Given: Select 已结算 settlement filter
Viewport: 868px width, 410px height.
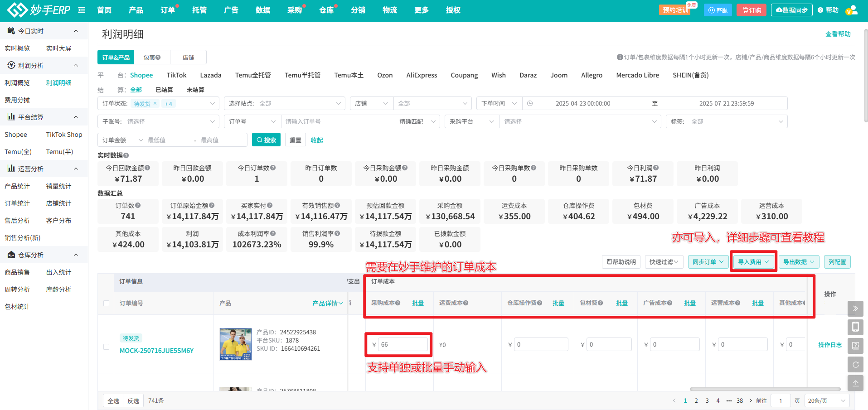Looking at the screenshot, I should pos(164,90).
